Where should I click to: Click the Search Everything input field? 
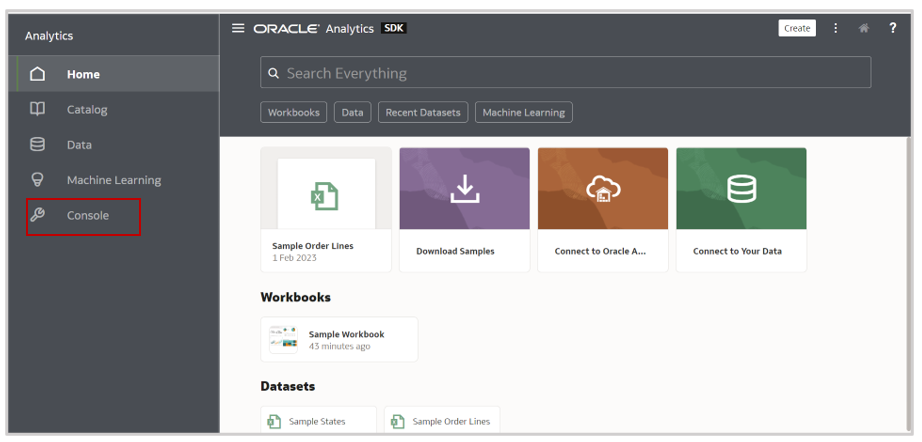pyautogui.click(x=566, y=72)
